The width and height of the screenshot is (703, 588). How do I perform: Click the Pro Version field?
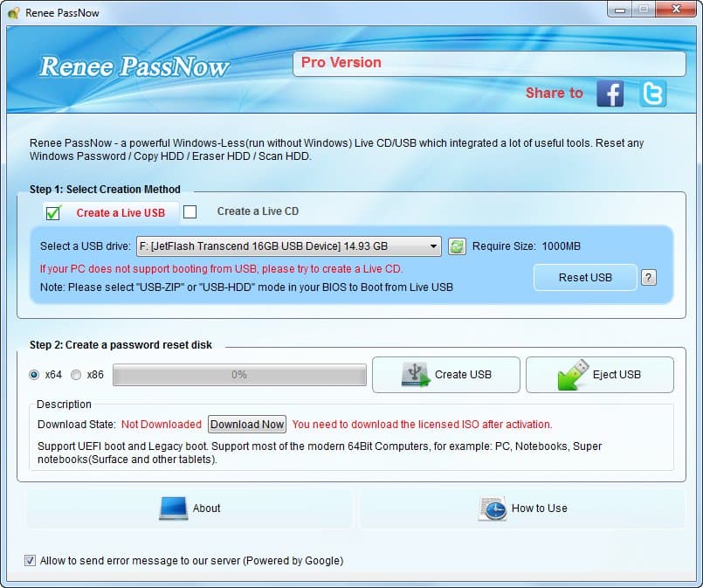[x=489, y=63]
